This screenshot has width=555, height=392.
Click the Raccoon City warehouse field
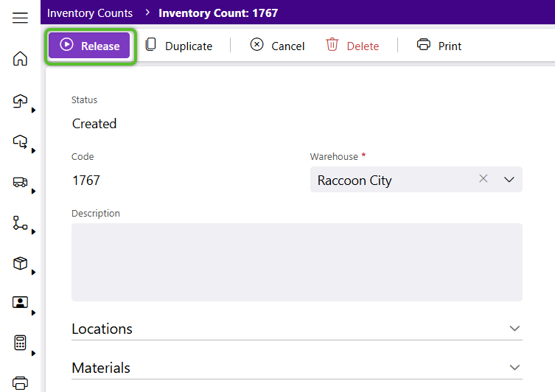click(x=416, y=179)
